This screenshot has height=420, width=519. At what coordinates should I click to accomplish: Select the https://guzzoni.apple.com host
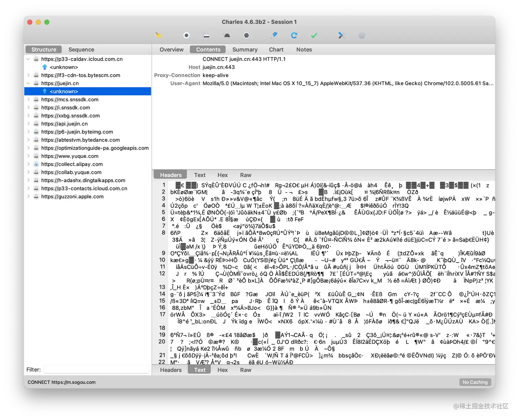[72, 197]
